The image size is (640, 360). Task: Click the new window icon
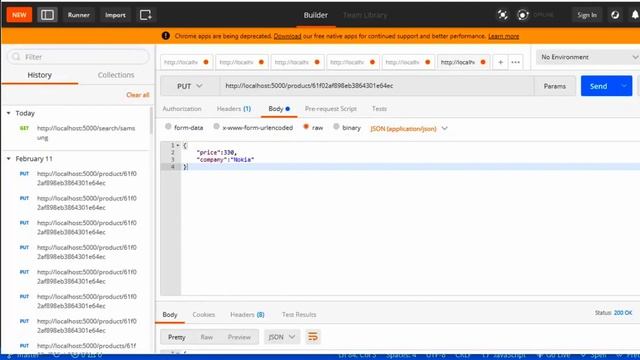tap(145, 15)
